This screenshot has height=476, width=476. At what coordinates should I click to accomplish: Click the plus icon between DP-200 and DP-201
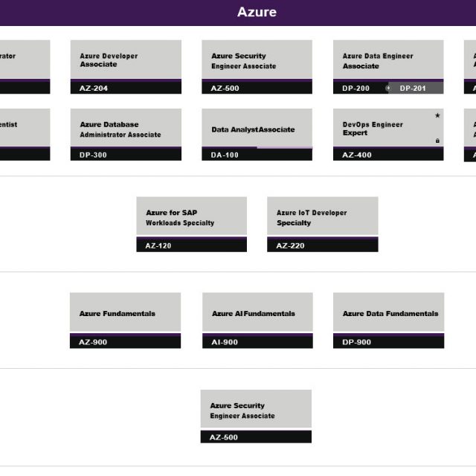coord(388,88)
